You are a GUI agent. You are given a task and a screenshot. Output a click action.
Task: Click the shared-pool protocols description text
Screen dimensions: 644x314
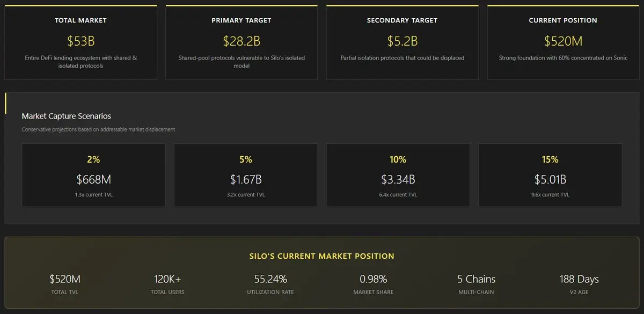pyautogui.click(x=241, y=62)
